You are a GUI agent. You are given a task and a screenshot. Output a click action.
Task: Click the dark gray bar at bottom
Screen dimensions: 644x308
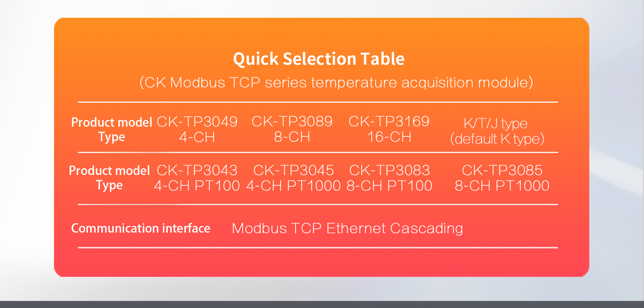[x=322, y=304]
